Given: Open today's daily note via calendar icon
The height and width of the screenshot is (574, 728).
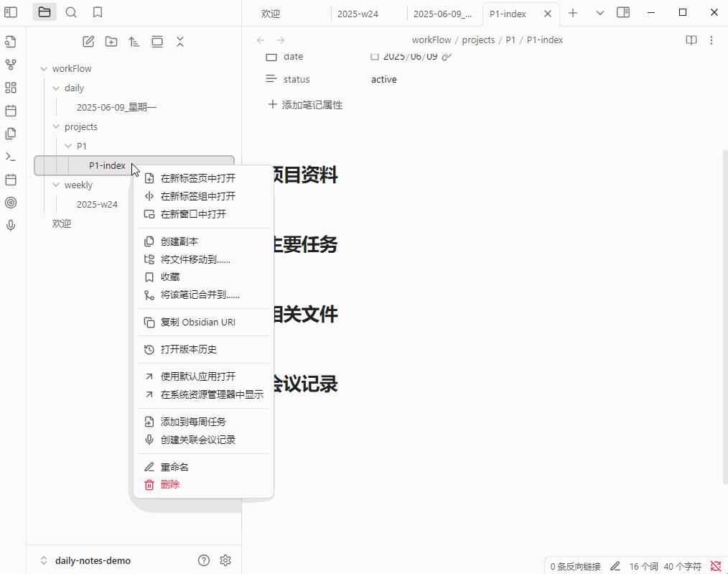Looking at the screenshot, I should click(11, 111).
